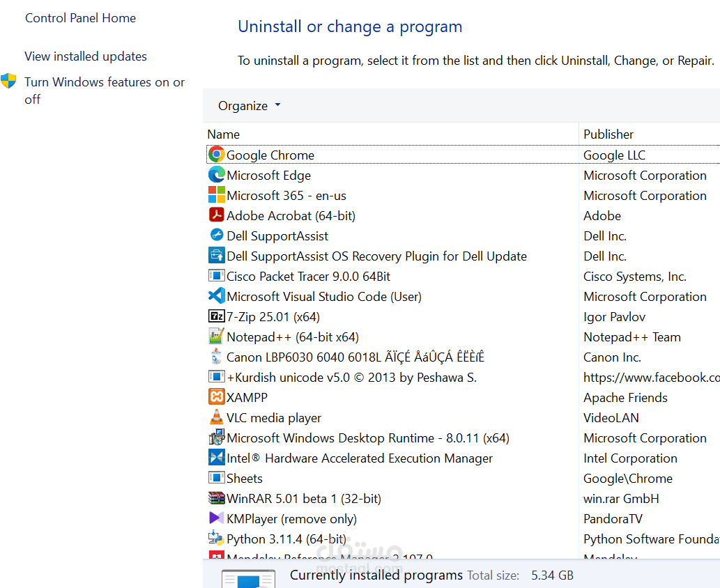Click the win.rar GmbH publisher cell
Viewport: 720px width, 588px height.
point(621,499)
